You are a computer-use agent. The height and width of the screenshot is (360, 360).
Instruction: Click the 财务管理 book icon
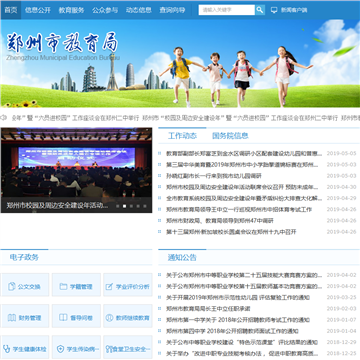tap(12, 317)
